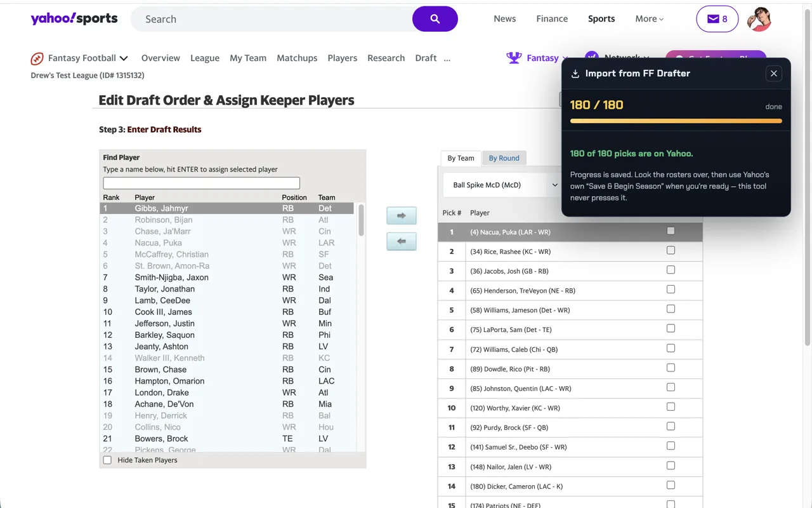Open the Draft menu item

click(426, 58)
